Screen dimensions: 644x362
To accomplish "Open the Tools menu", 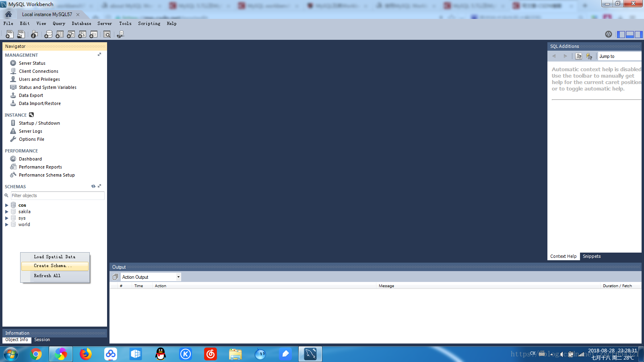I will tap(125, 23).
